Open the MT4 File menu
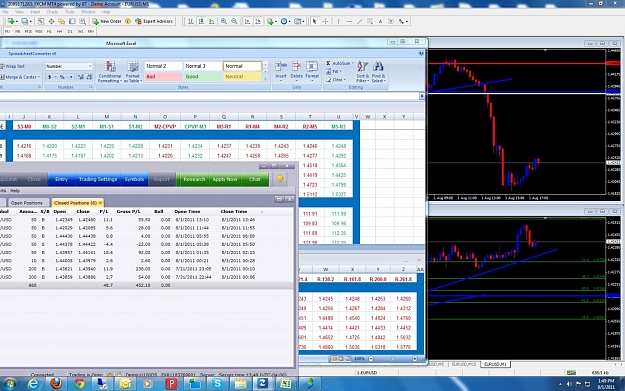 click(6, 12)
